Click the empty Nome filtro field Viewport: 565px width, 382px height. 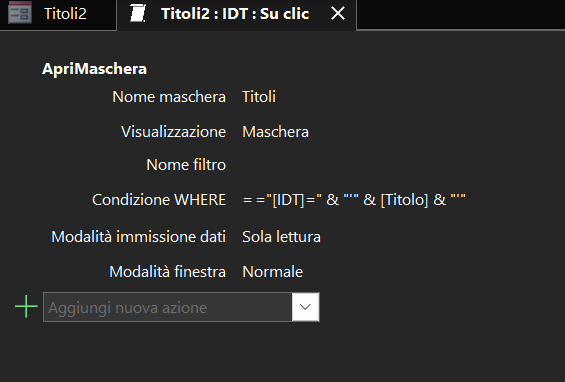pyautogui.click(x=353, y=165)
